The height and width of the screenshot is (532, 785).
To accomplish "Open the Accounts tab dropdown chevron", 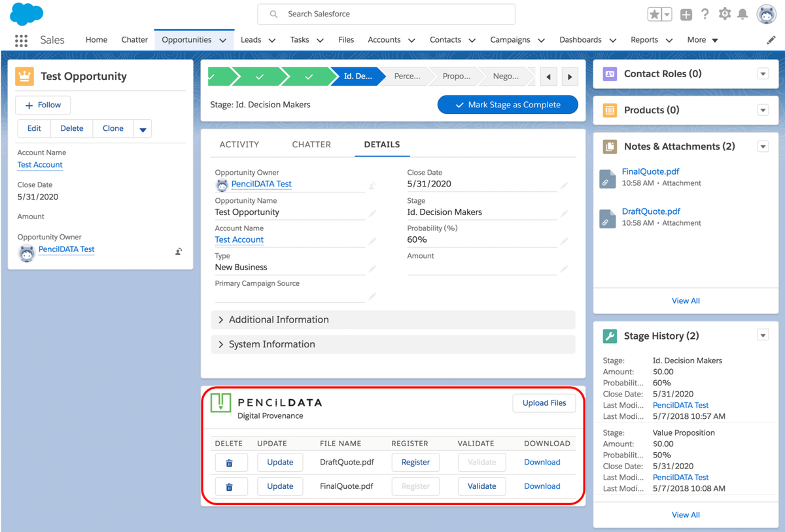I will [411, 41].
